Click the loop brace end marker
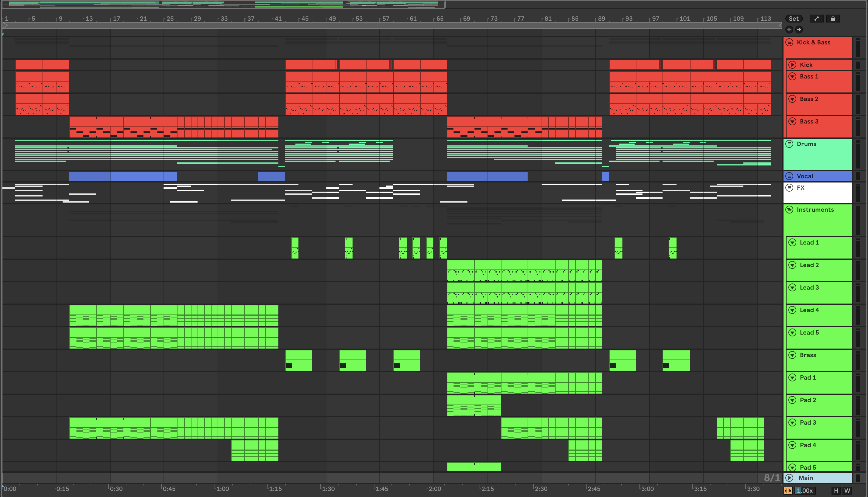This screenshot has height=497, width=868. [x=780, y=25]
